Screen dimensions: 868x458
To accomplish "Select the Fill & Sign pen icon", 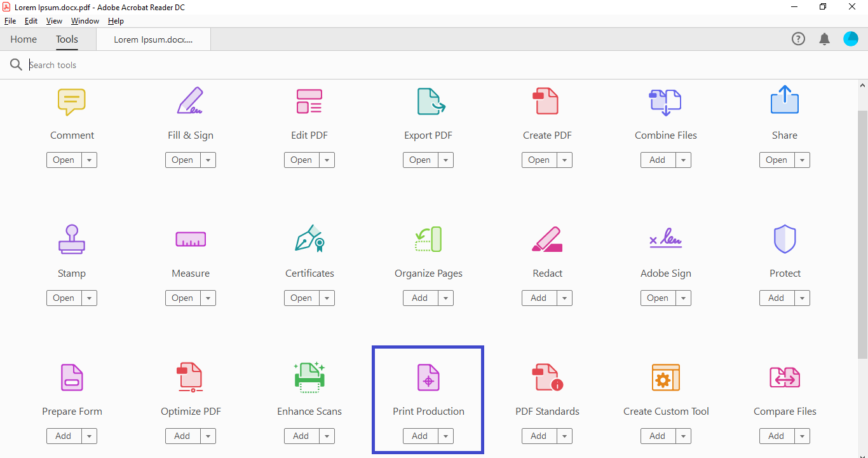I will pos(190,101).
